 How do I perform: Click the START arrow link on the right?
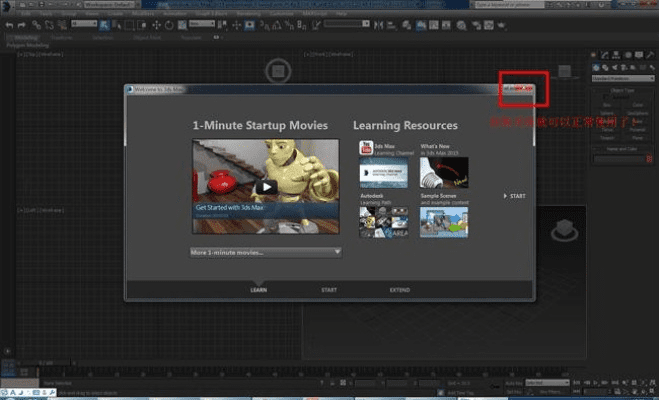tap(514, 196)
